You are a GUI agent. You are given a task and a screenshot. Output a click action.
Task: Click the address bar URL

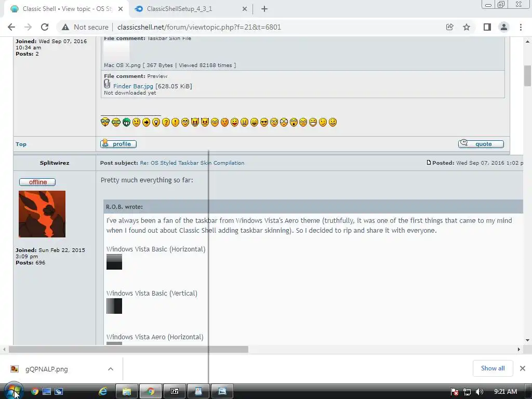199,27
